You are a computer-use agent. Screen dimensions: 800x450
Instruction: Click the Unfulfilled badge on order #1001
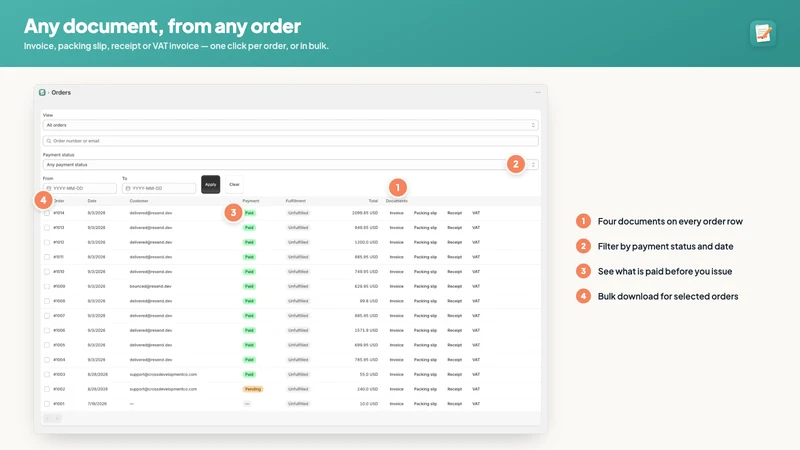coord(298,404)
